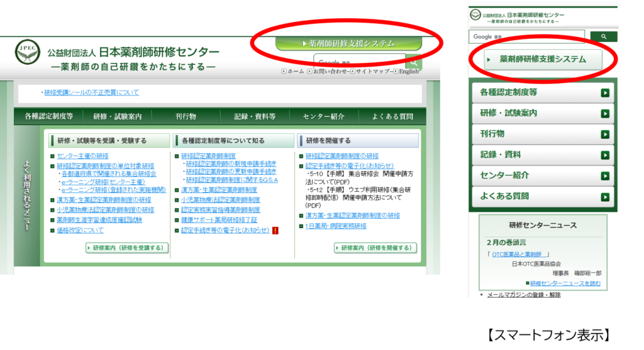Open 各種認定制度等 in the desktop navigation bar
Screen dimensions: 644x350
tap(48, 117)
